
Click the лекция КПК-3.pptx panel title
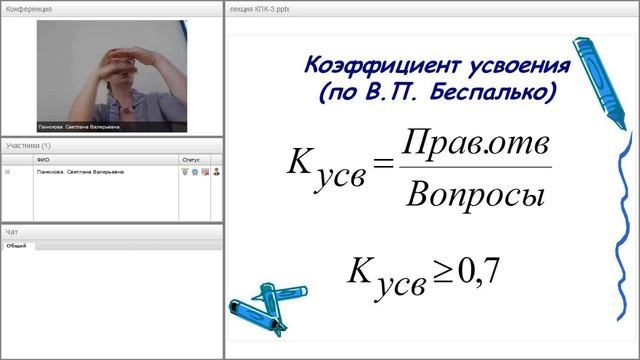[260, 9]
